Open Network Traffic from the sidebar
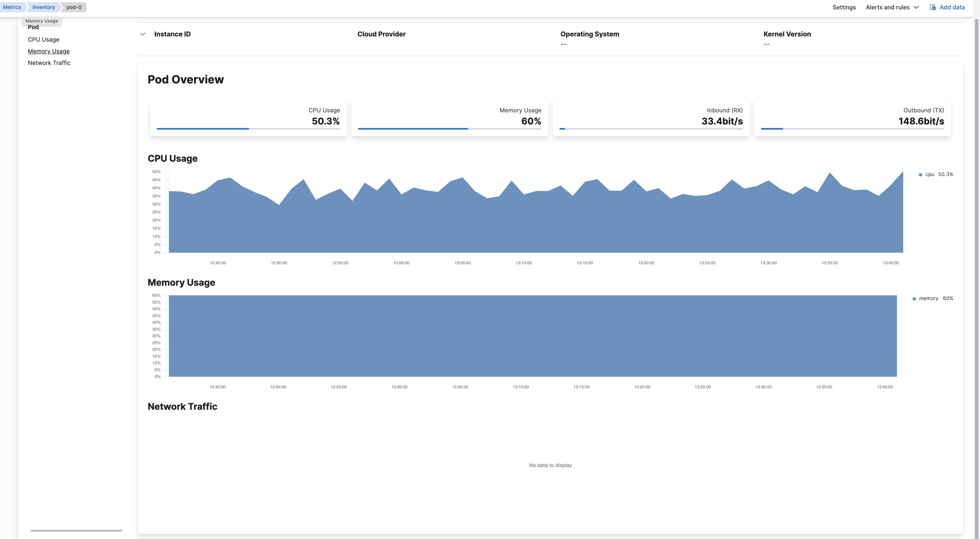980x539 pixels. pos(49,63)
